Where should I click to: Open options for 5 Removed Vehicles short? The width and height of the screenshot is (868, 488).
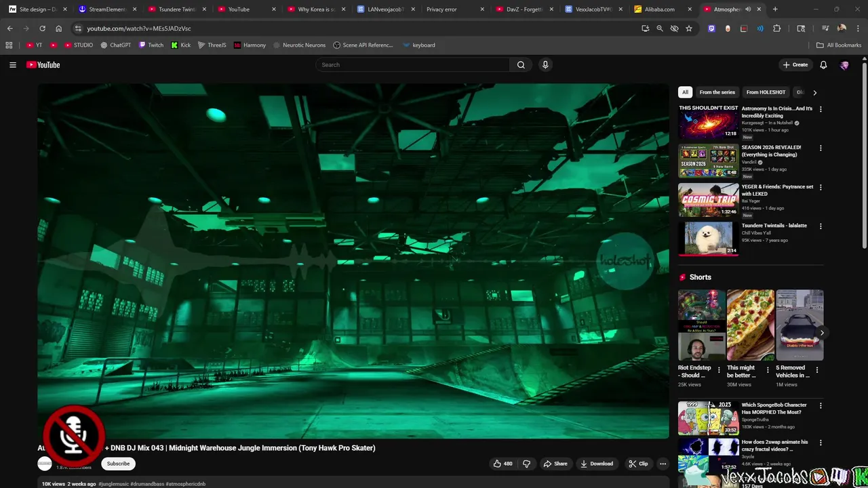click(816, 370)
